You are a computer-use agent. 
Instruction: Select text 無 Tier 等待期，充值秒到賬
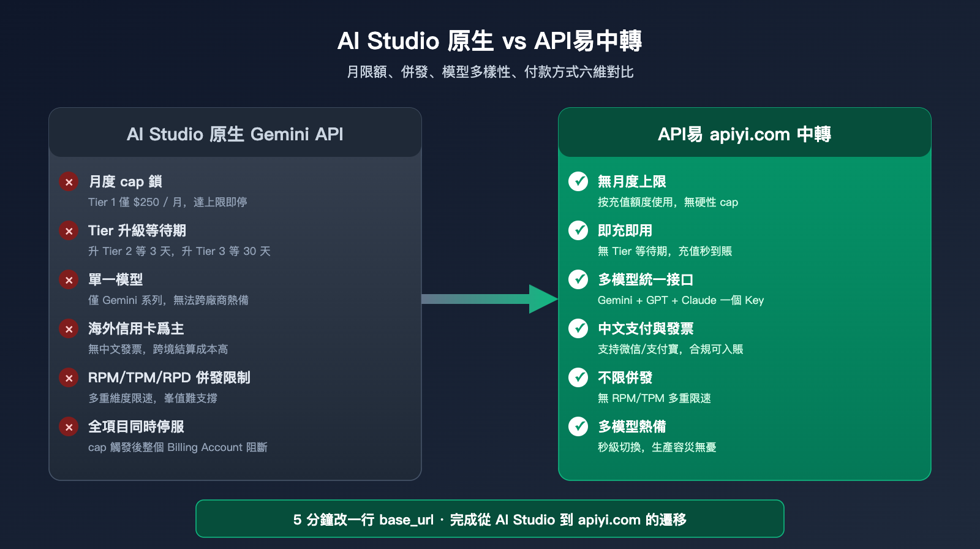pyautogui.click(x=665, y=251)
